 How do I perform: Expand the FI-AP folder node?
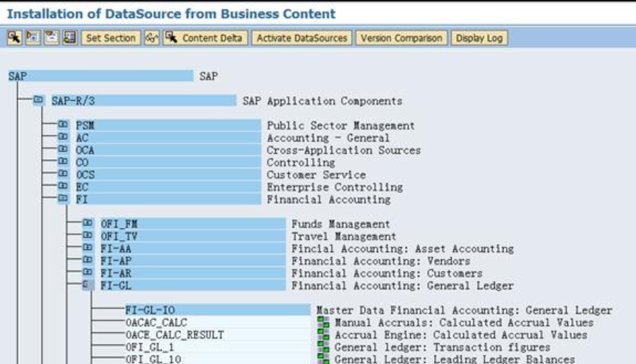click(x=88, y=260)
